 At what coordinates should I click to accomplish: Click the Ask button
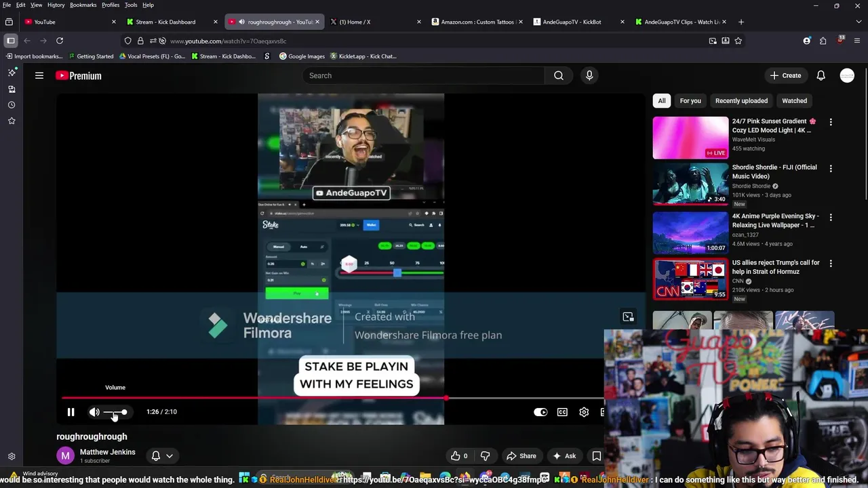click(x=564, y=456)
